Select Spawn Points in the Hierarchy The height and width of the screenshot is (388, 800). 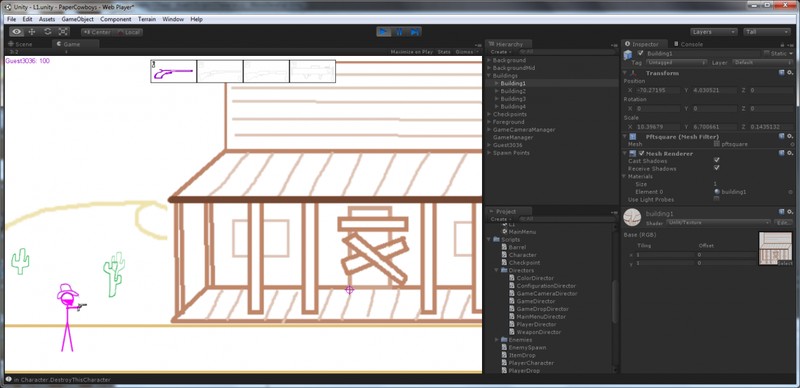511,153
